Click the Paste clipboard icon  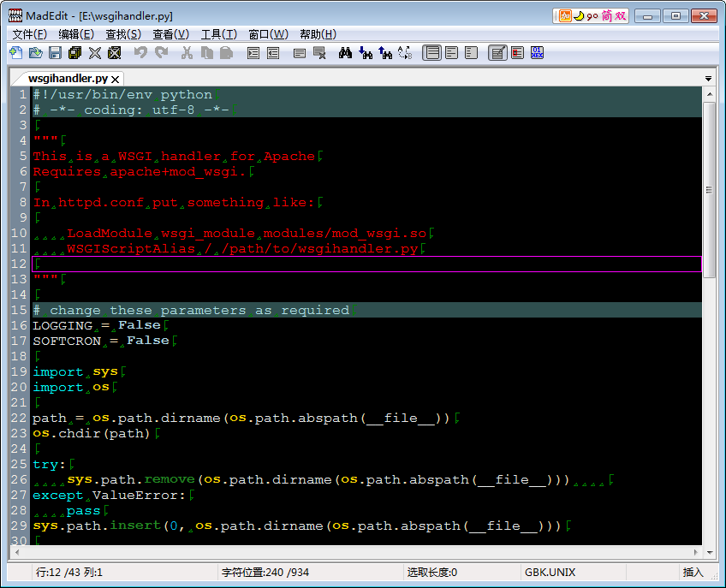click(x=226, y=53)
